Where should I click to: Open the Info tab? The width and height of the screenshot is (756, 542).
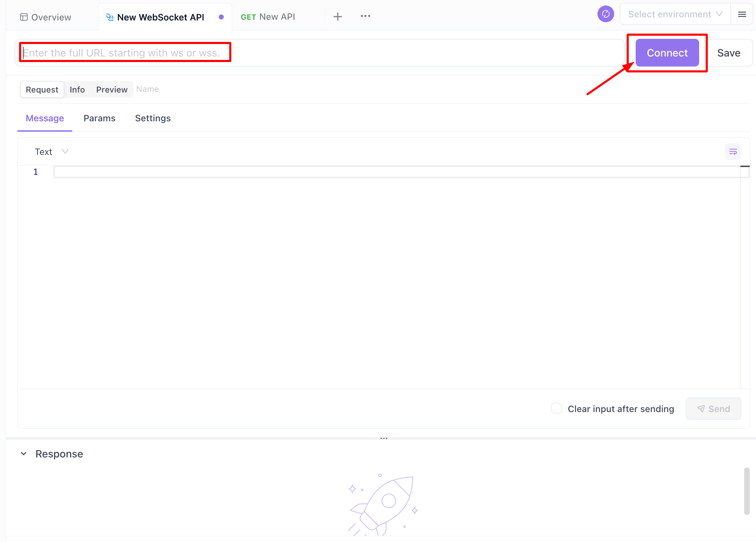(x=77, y=89)
